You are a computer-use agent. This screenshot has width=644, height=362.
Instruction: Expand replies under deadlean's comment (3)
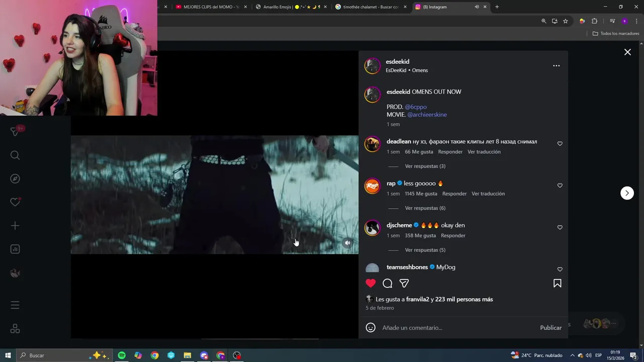point(425,166)
